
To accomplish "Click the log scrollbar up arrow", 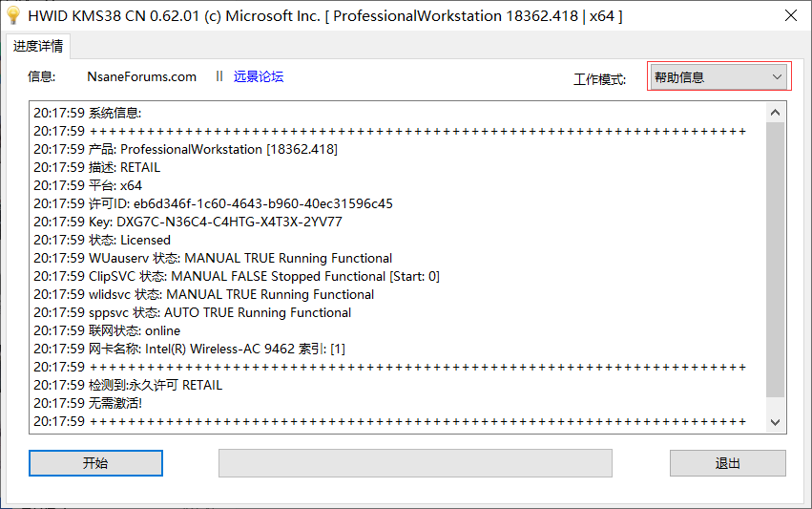I will (x=775, y=113).
